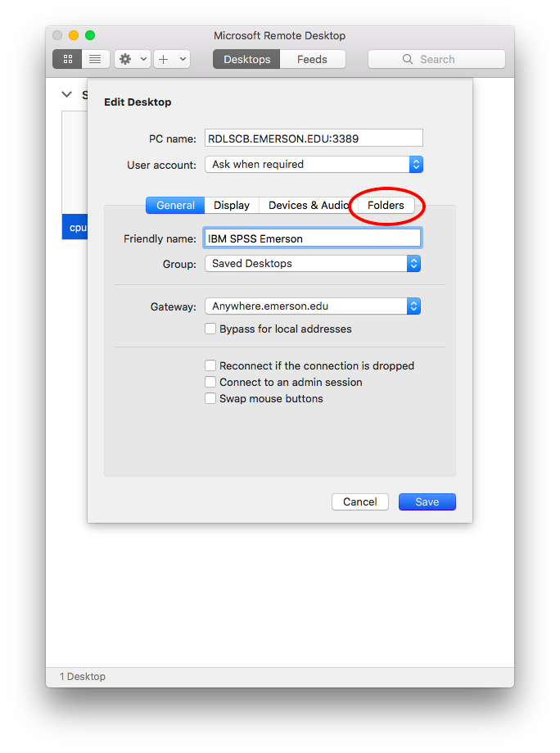This screenshot has height=753, width=560.
Task: Open the Group dropdown
Action: pyautogui.click(x=313, y=264)
